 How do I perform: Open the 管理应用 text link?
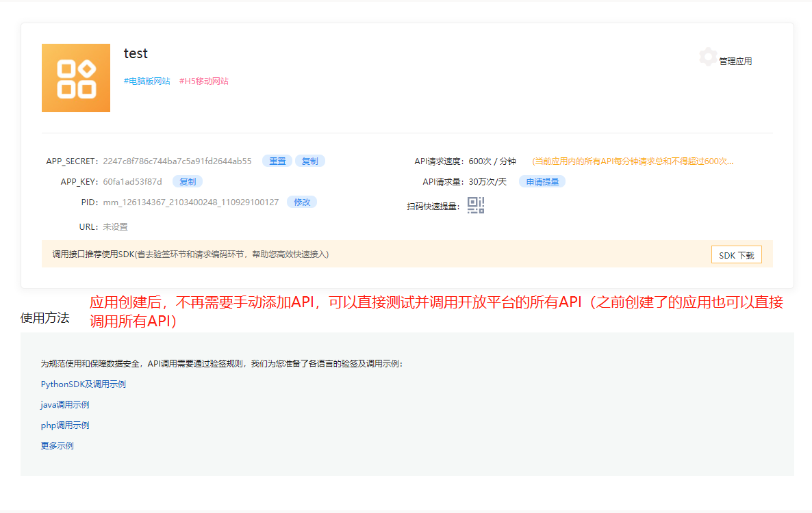click(735, 62)
